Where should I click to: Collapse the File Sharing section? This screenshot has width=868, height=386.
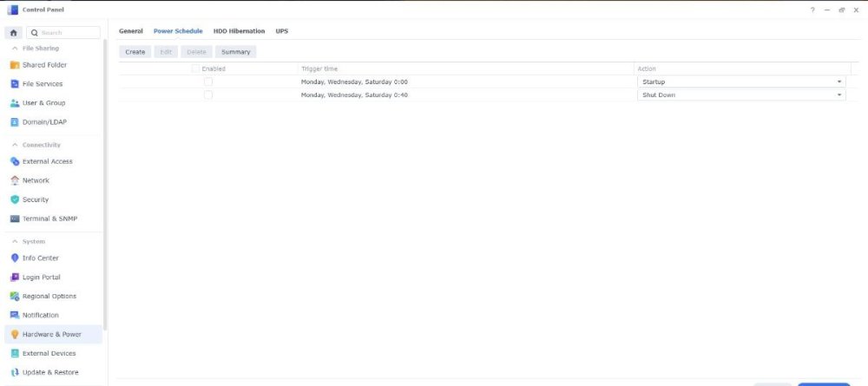tap(15, 49)
